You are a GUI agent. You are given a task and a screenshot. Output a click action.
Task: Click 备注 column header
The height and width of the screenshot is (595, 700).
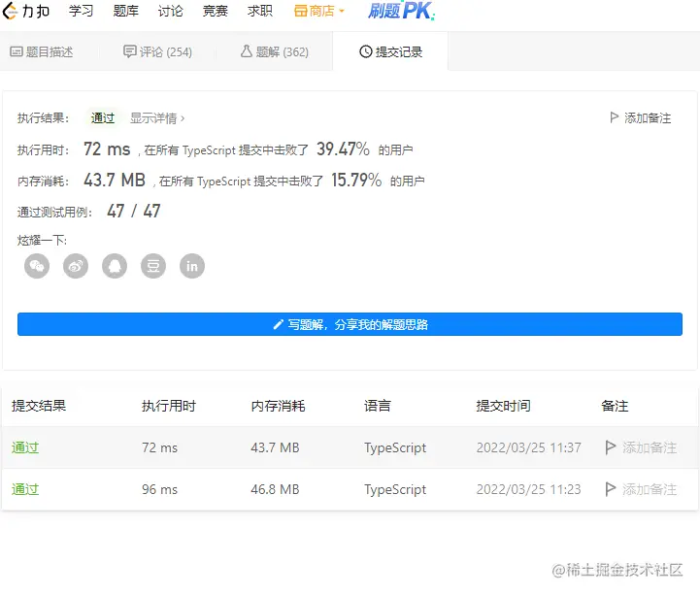coord(615,406)
